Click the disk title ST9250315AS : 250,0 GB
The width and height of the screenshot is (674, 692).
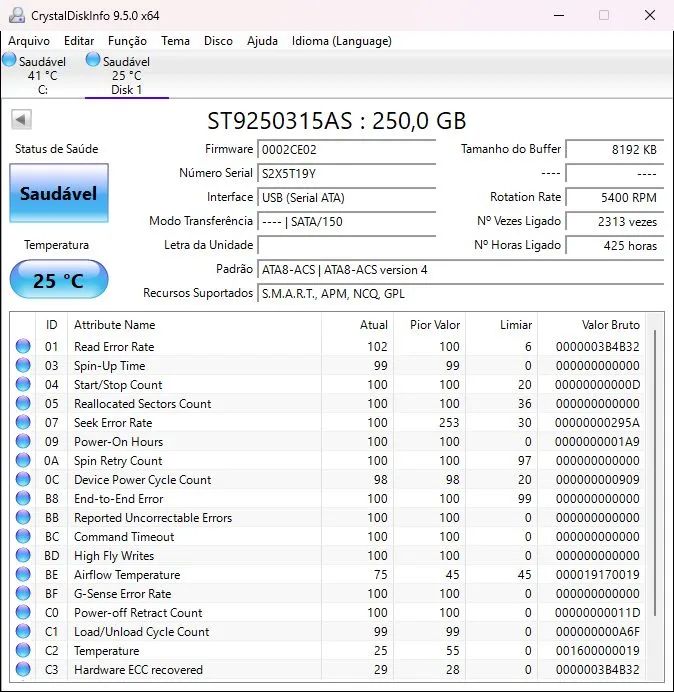pos(337,121)
